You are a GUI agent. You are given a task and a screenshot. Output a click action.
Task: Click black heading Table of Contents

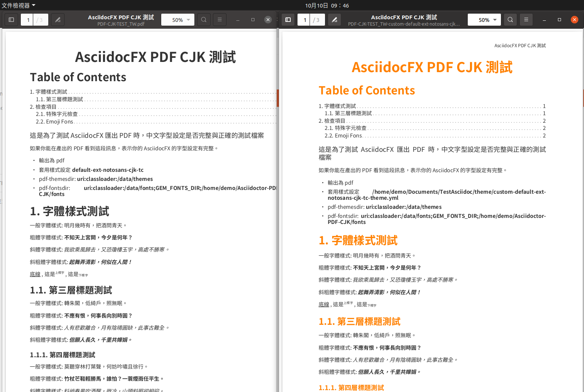click(x=78, y=77)
